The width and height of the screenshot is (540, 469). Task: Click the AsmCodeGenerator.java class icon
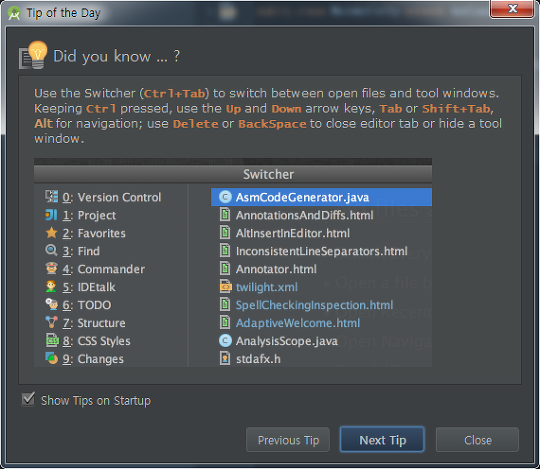point(225,197)
